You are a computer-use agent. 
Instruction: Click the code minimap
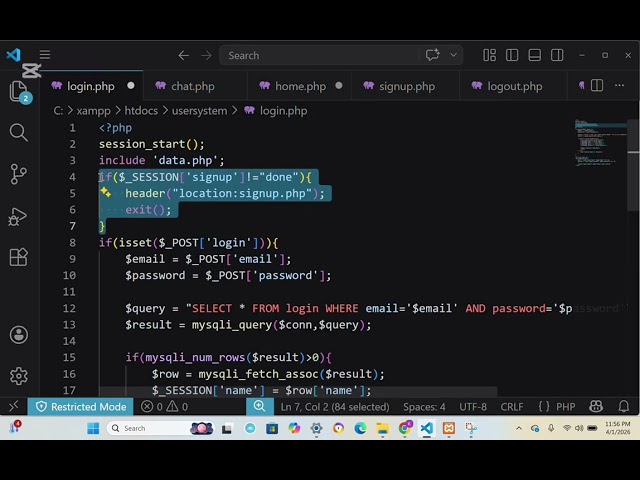[600, 142]
